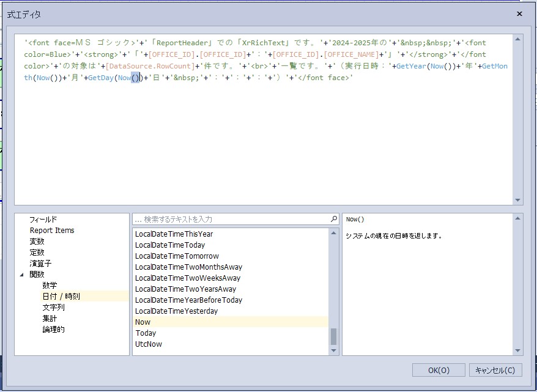Click the search magnifier icon
This screenshot has width=537, height=392.
(333, 219)
